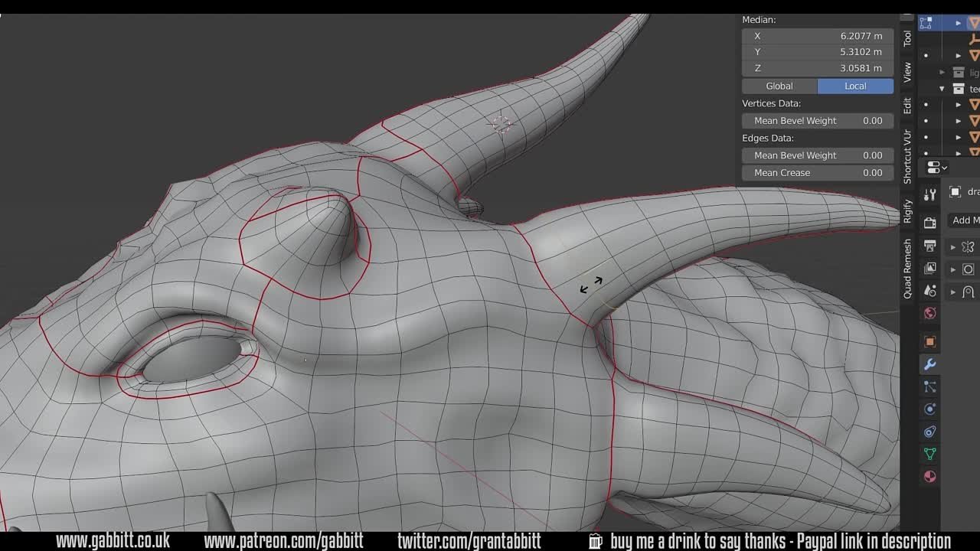
Task: Enable the Local orientation option
Action: [855, 86]
